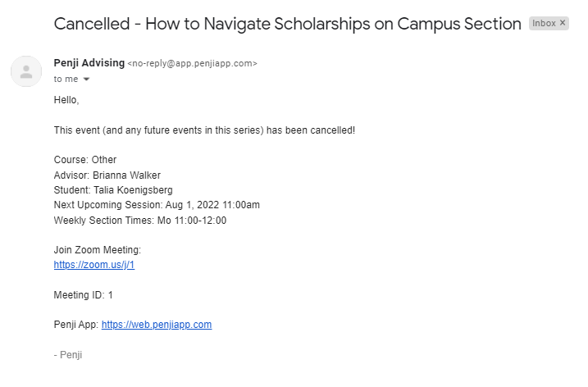This screenshot has height=387, width=588.
Task: Open the https://web.penjiapp.com link
Action: tap(157, 325)
